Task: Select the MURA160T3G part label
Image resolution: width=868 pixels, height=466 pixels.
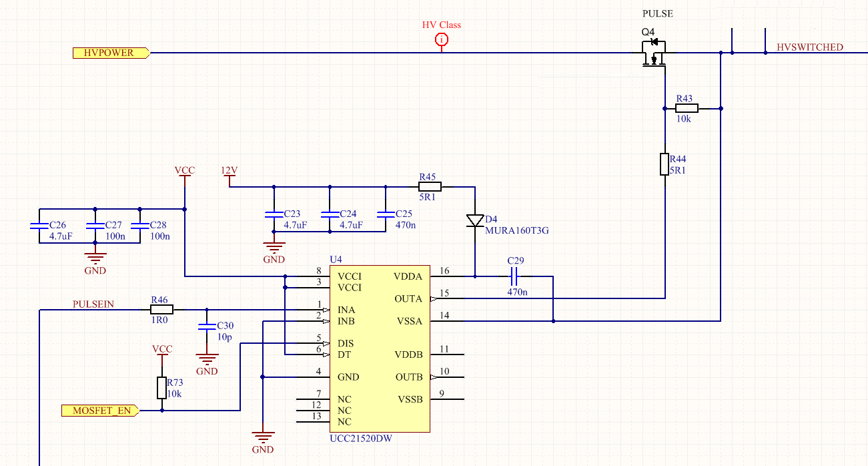Action: tap(517, 230)
